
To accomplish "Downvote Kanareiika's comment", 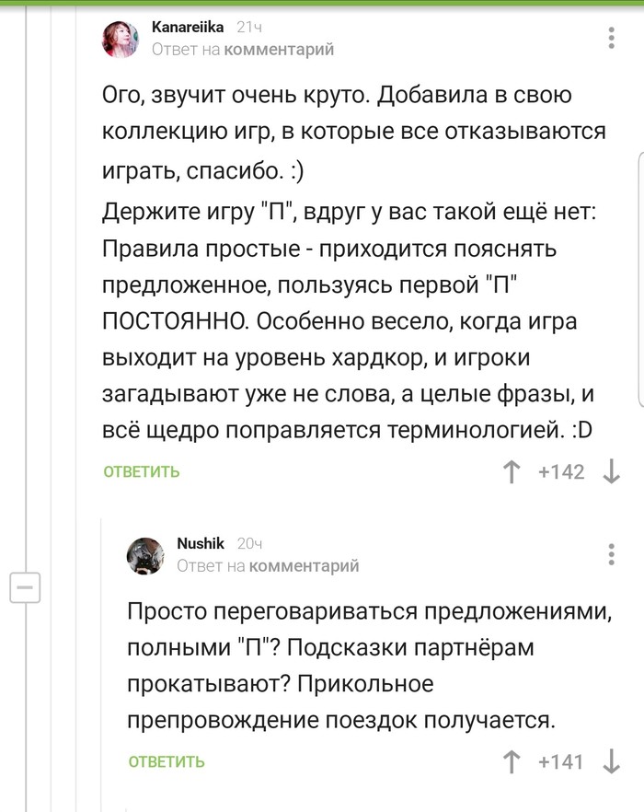I will pyautogui.click(x=611, y=472).
